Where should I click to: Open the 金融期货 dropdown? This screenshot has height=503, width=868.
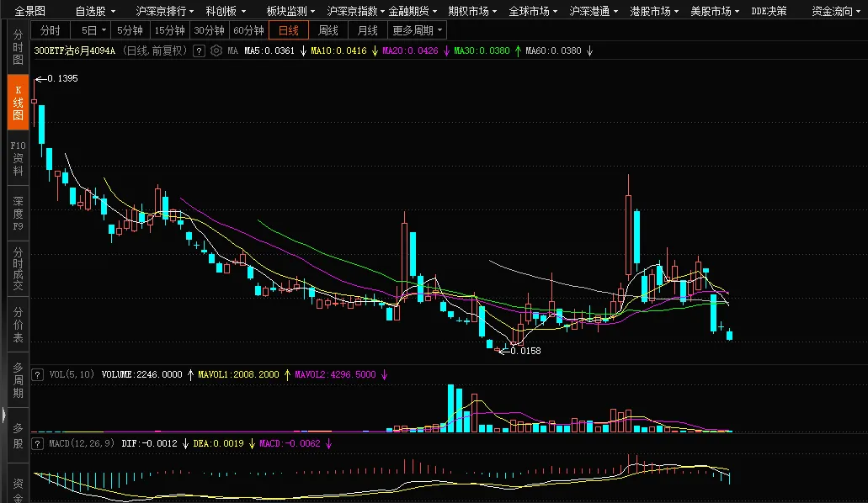click(413, 11)
